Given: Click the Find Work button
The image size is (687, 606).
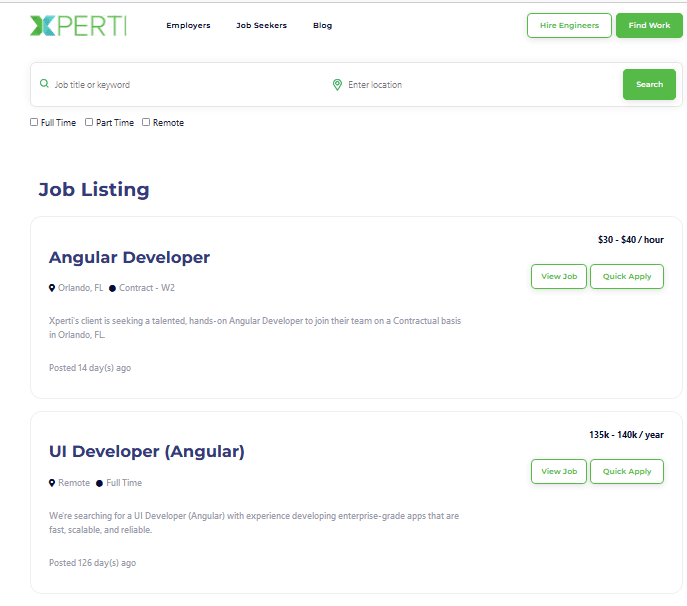Looking at the screenshot, I should coord(649,25).
